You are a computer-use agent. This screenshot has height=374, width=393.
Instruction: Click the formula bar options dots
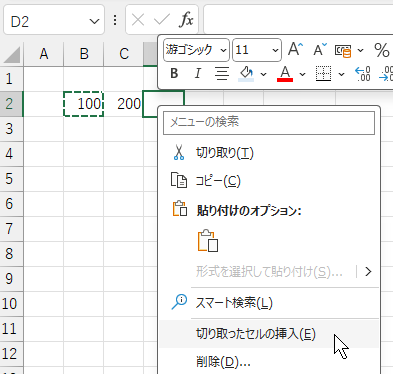(x=115, y=20)
